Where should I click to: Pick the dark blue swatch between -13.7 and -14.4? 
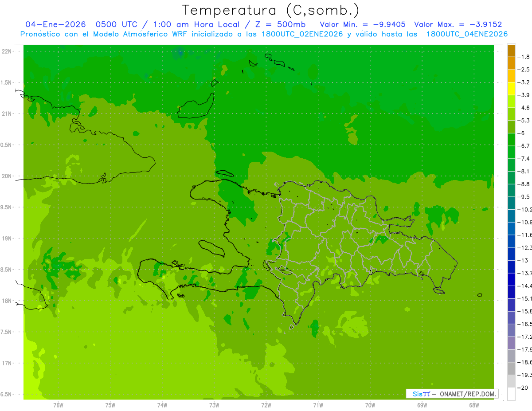point(511,279)
